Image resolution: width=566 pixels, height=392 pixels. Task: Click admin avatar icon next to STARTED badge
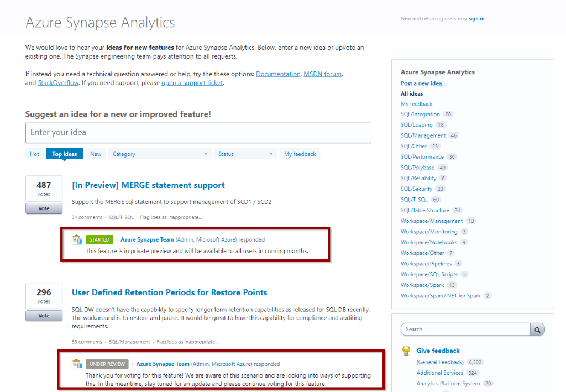77,239
